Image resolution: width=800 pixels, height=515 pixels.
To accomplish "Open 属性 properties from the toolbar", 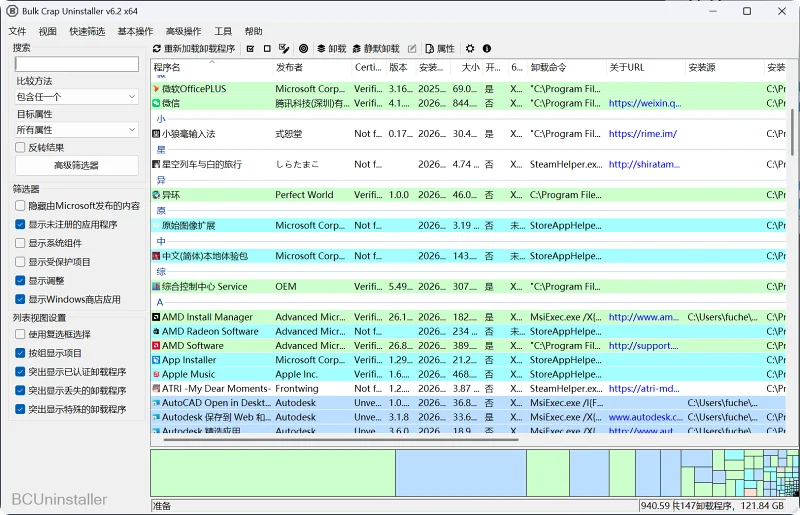I will click(440, 48).
